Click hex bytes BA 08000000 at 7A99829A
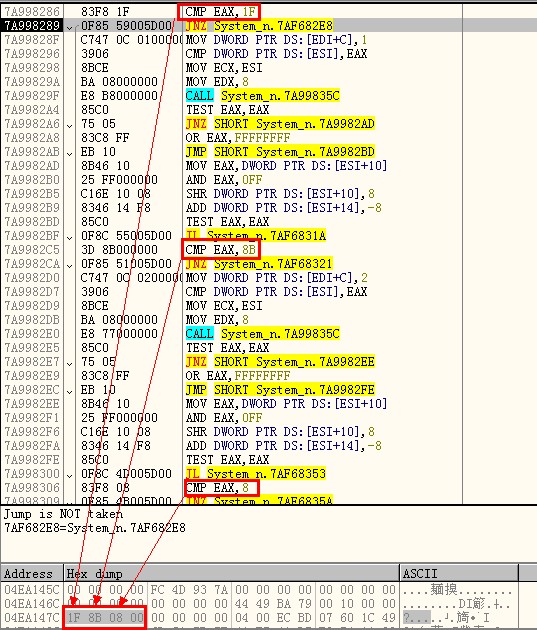The height and width of the screenshot is (630, 537). 119,82
